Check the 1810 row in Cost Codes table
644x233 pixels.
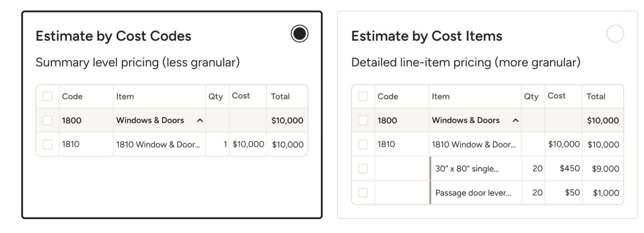(x=47, y=144)
